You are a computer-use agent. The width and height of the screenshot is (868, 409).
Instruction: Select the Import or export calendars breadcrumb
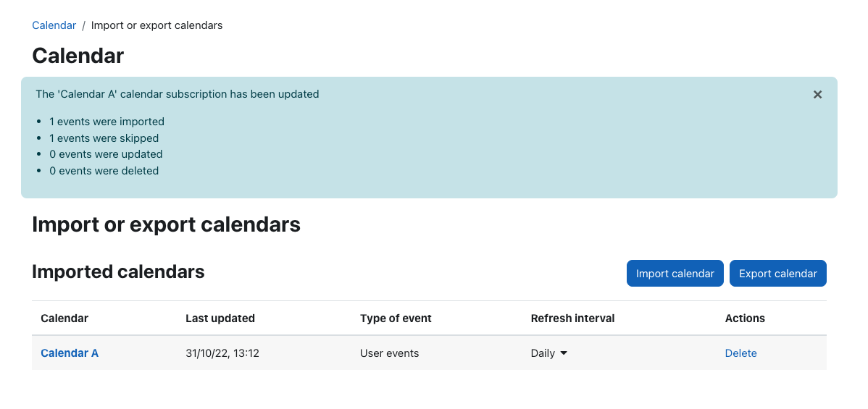pyautogui.click(x=157, y=25)
